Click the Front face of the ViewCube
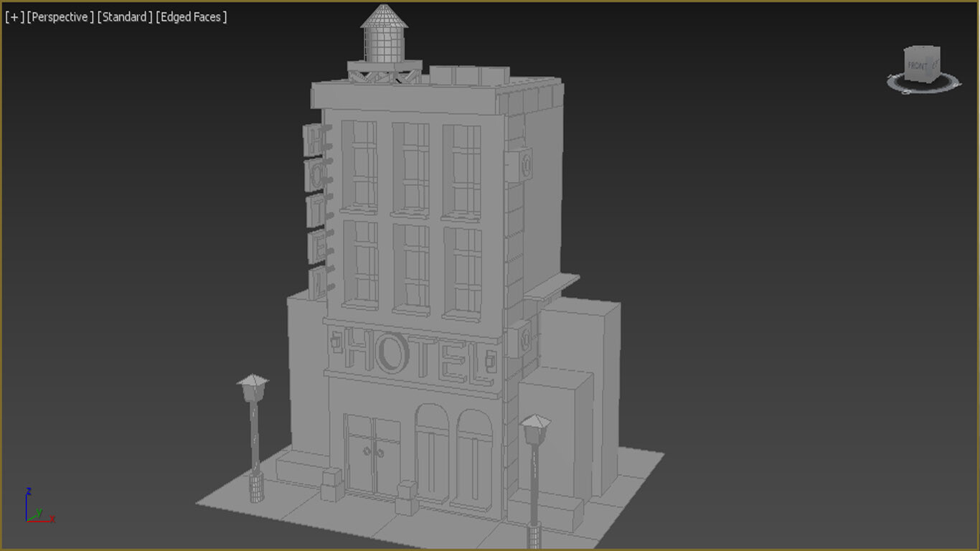Image resolution: width=980 pixels, height=551 pixels. (x=917, y=65)
